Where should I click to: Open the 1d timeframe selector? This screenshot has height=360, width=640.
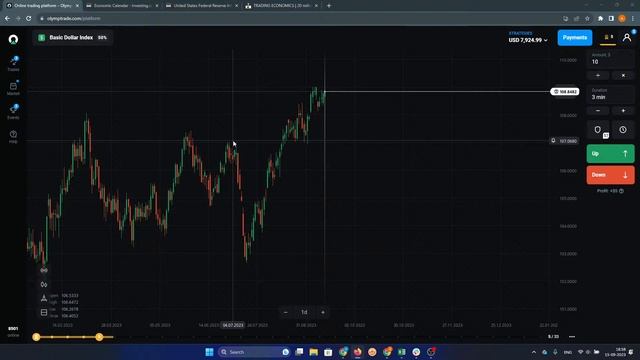304,312
